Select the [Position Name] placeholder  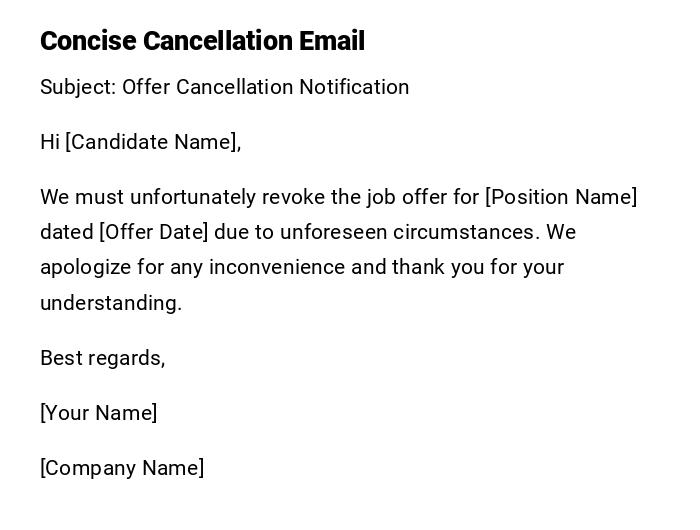coord(561,197)
